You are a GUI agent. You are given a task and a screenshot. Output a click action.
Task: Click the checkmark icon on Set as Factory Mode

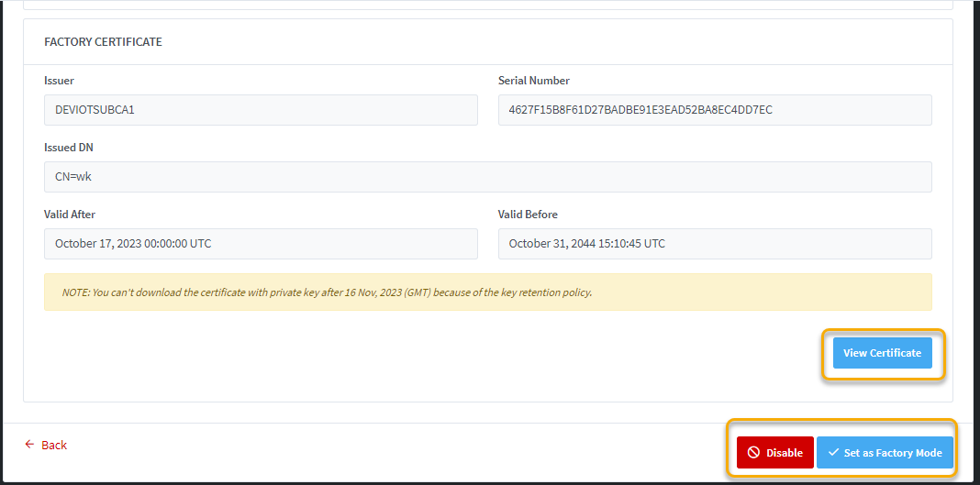click(833, 453)
